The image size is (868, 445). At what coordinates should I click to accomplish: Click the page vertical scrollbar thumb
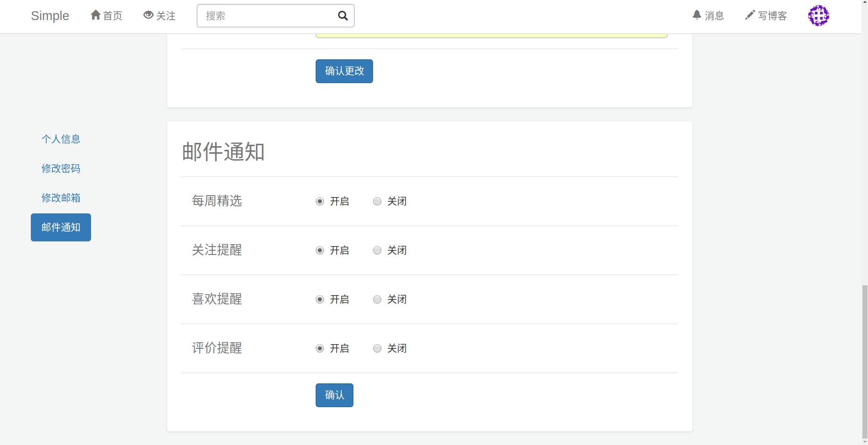865,361
